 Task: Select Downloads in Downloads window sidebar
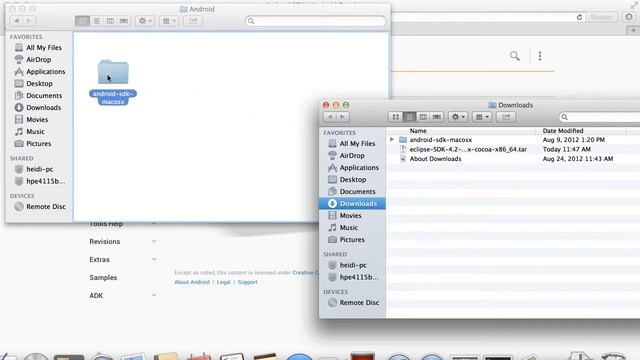[352, 203]
